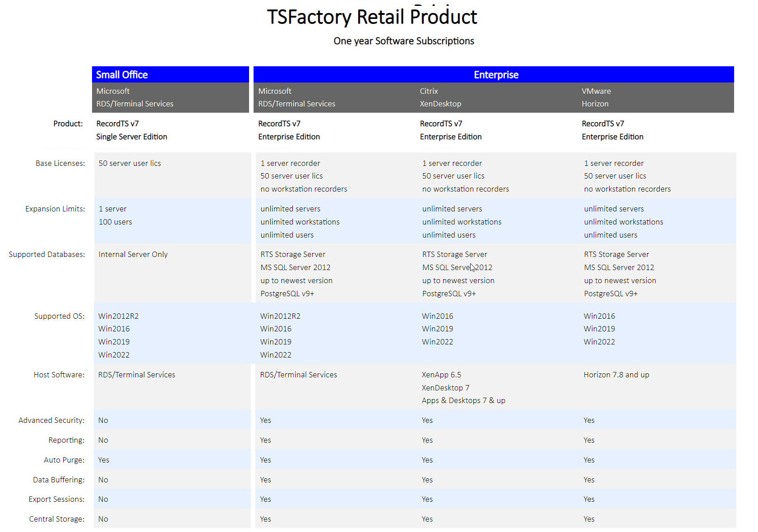Click the 'Data Buffering:' row label
This screenshot has width=758, height=532.
point(59,480)
